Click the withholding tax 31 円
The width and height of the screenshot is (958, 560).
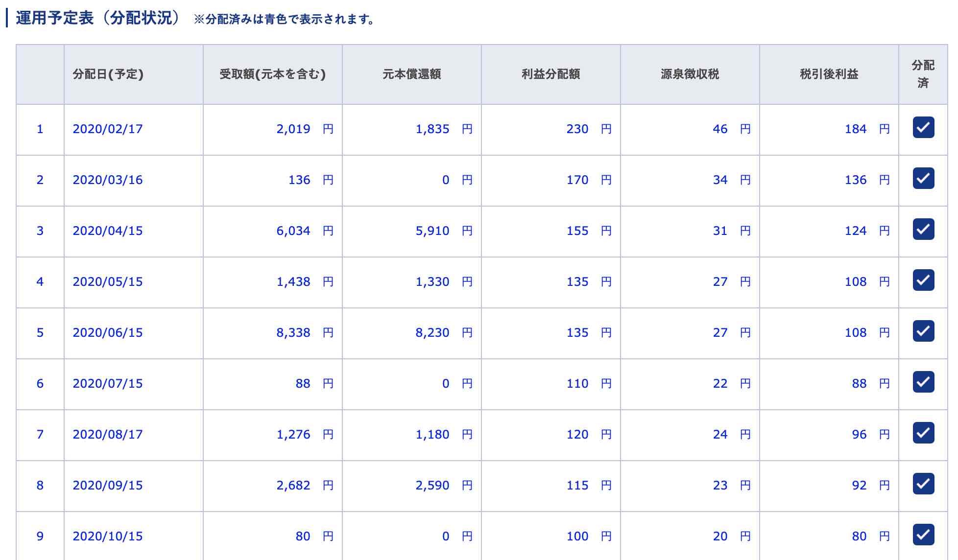(732, 231)
